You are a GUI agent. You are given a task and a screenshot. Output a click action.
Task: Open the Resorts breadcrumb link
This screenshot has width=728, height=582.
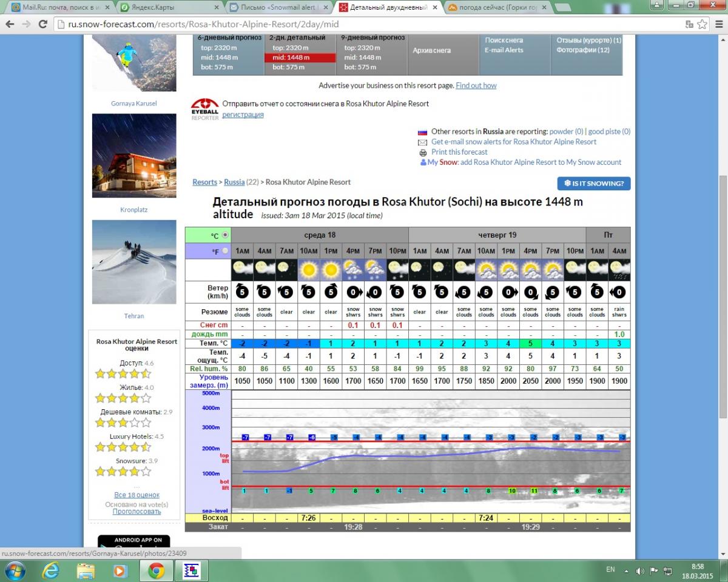coord(205,182)
